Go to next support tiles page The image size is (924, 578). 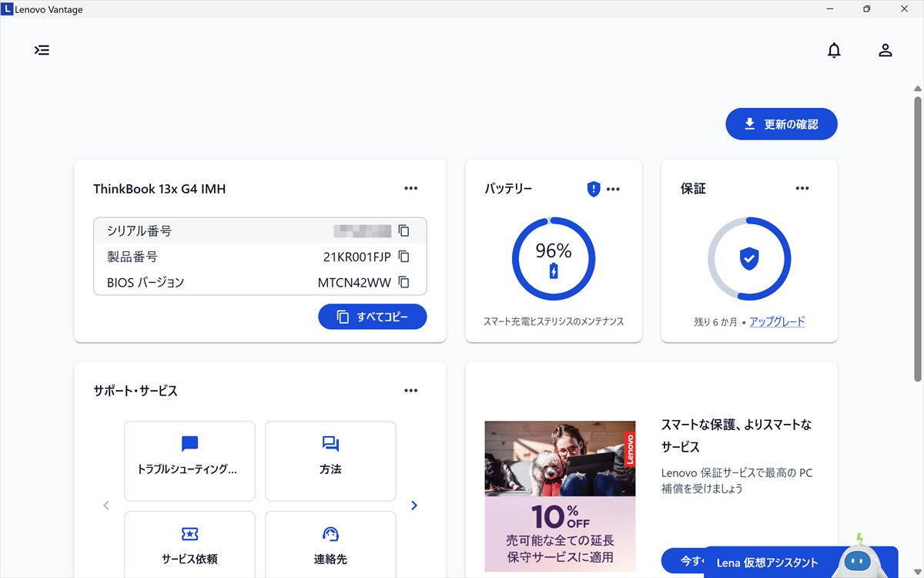[414, 506]
